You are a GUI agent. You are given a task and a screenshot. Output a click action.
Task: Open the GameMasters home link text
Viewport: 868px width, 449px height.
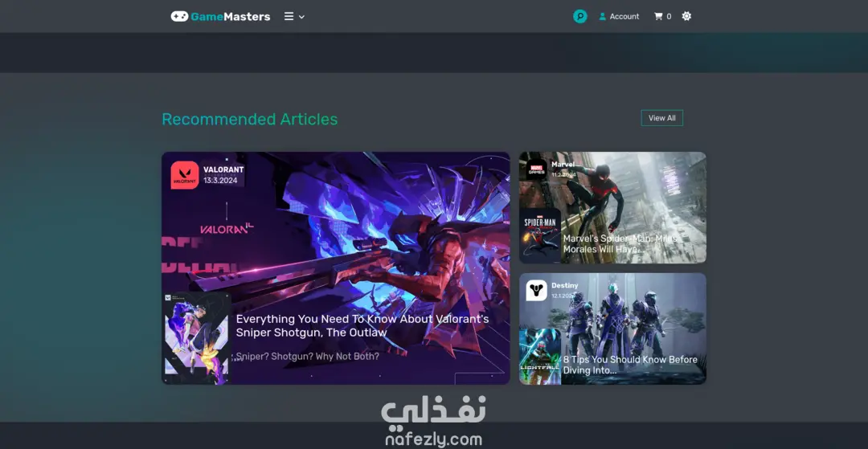click(x=231, y=17)
